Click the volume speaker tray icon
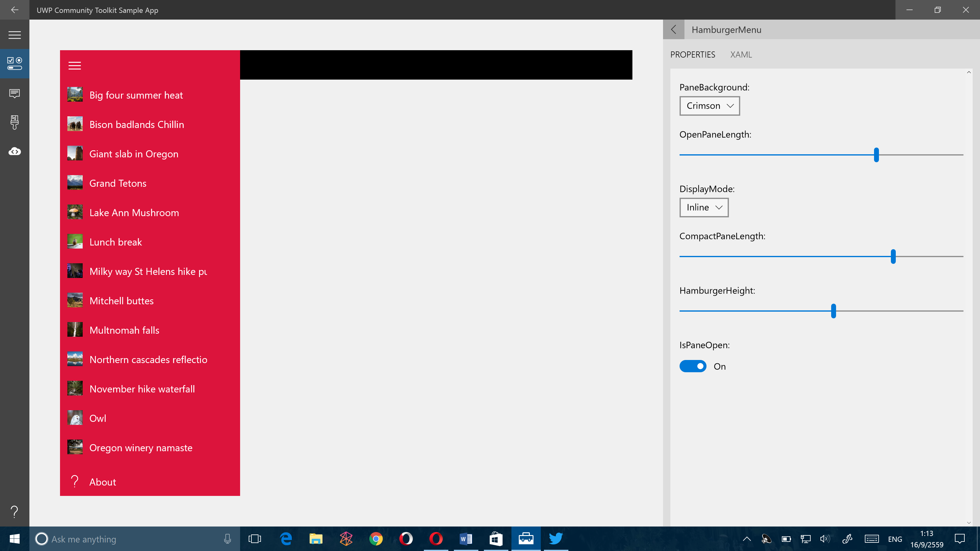The width and height of the screenshot is (980, 551). (x=825, y=539)
